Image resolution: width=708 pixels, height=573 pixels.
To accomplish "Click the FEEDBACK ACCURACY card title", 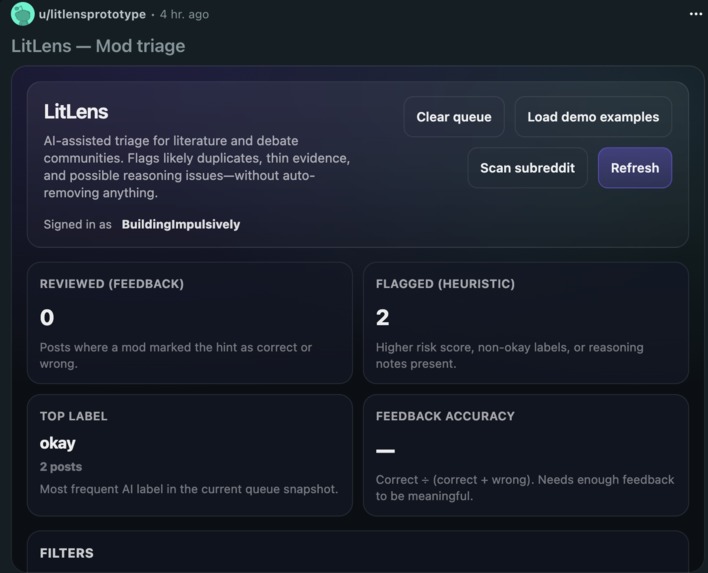I will [445, 416].
